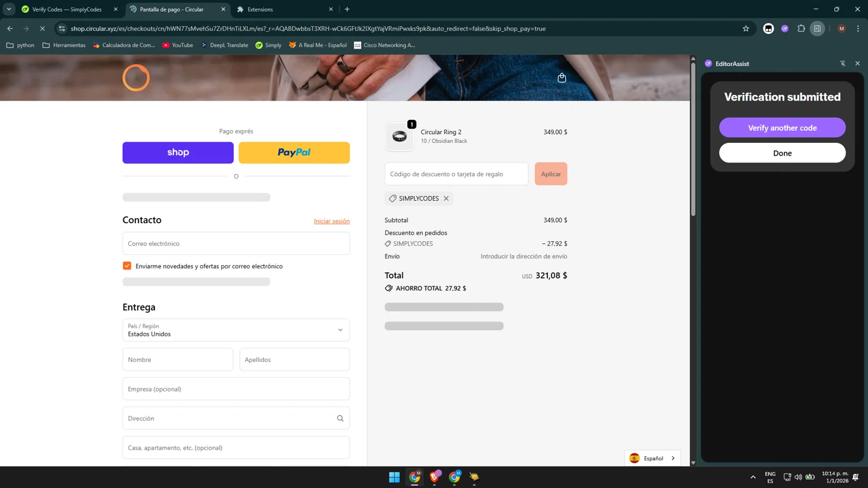Screen dimensions: 868x488
Task: Open the DeepL Translate bookmark
Action: click(x=225, y=45)
